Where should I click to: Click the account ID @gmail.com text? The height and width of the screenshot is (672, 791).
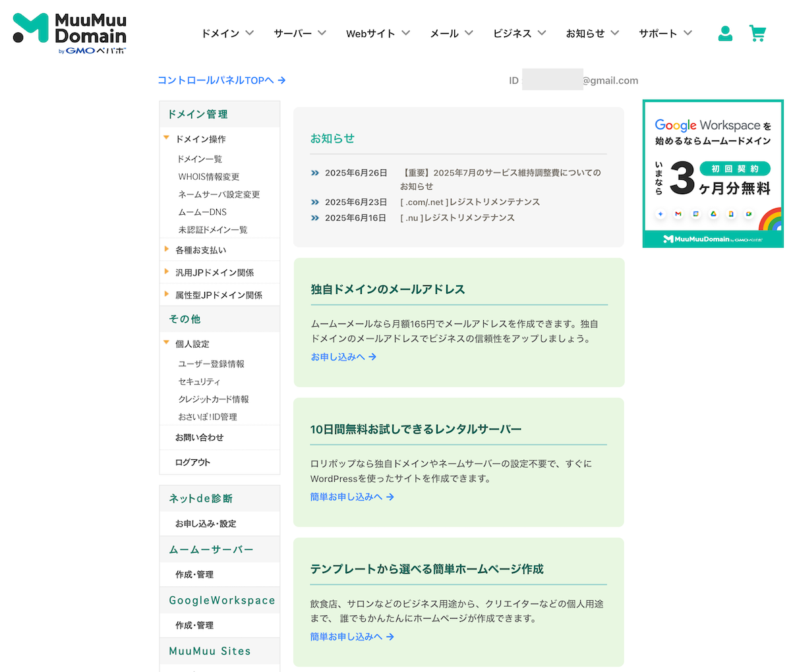point(610,80)
